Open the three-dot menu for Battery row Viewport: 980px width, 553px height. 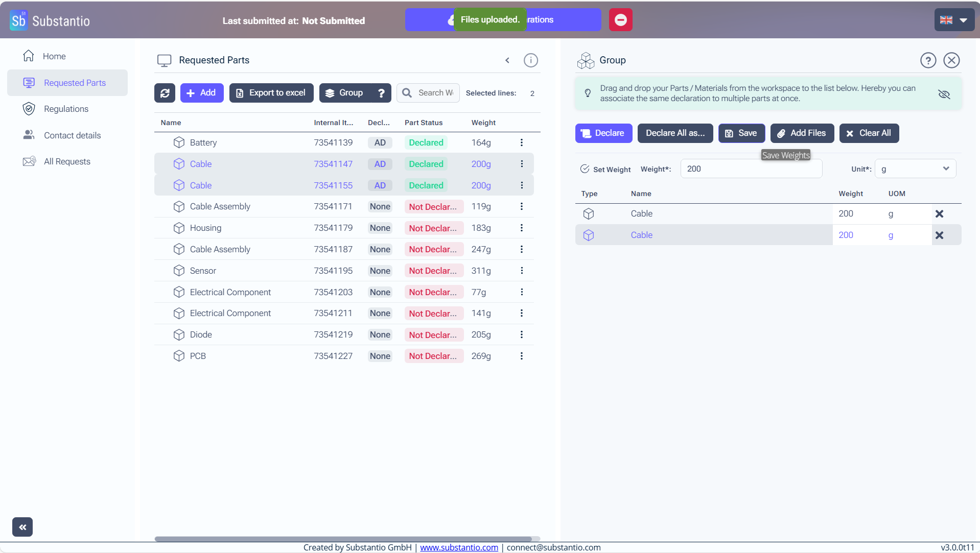[x=521, y=142]
